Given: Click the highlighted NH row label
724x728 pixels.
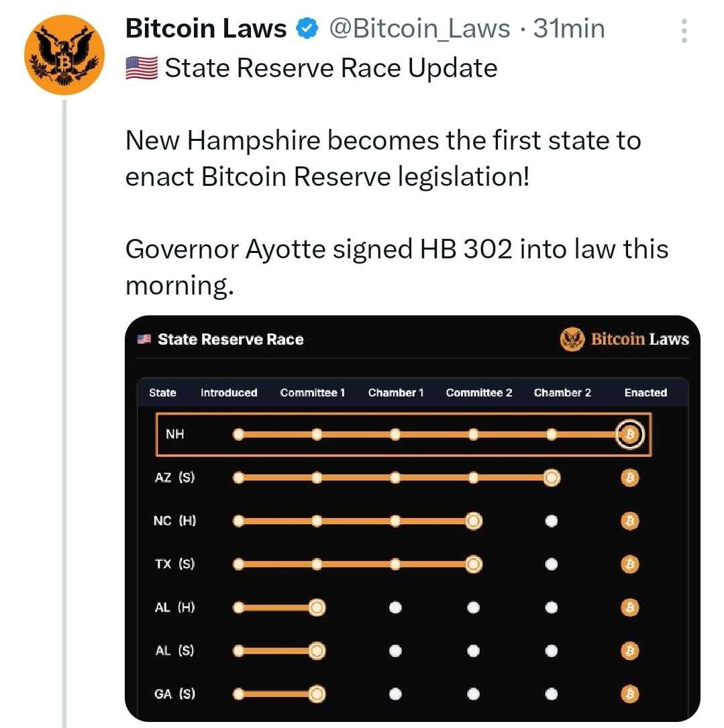Looking at the screenshot, I should pos(175,434).
